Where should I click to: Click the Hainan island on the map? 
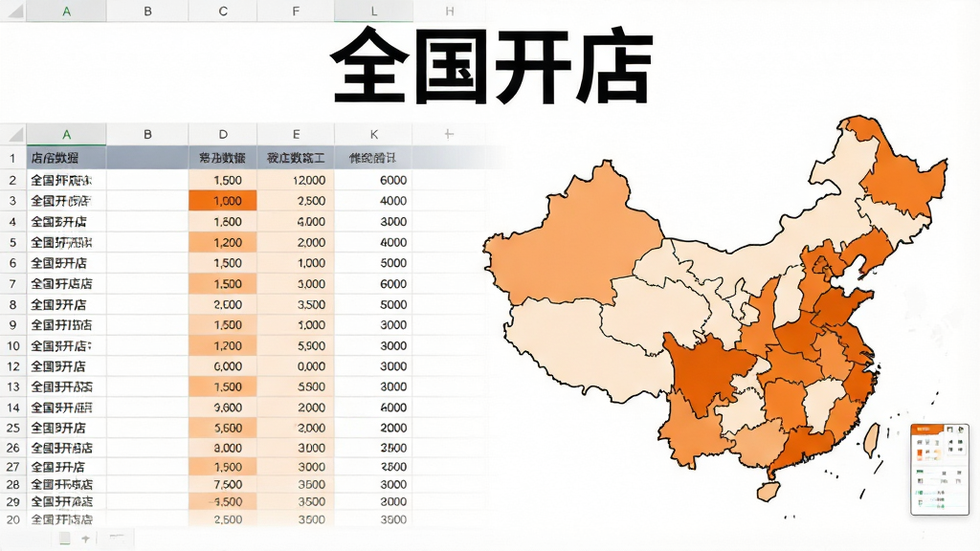(768, 491)
